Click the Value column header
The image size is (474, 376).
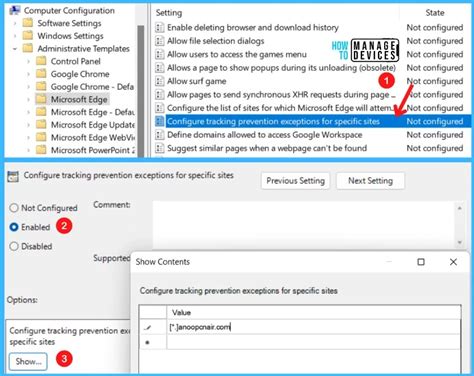tap(314, 312)
